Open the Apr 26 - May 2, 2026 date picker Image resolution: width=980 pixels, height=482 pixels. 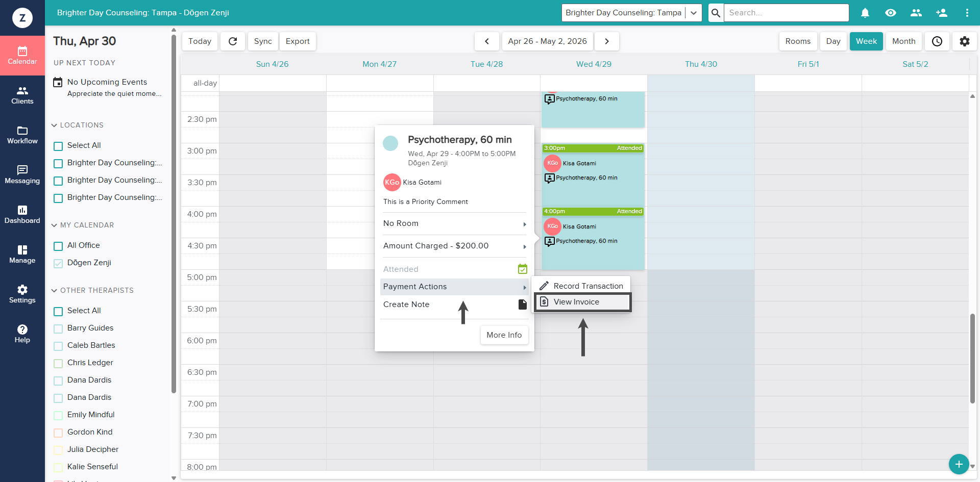(x=547, y=41)
